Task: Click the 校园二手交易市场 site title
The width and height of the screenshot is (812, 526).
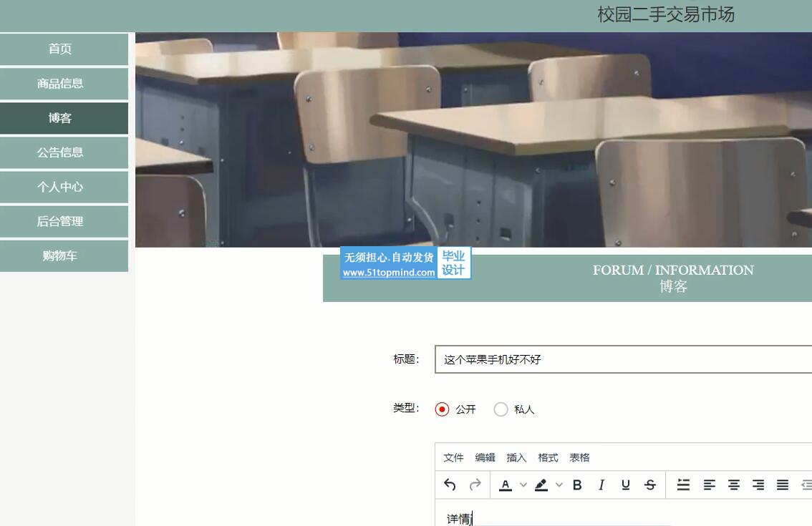Action: pos(666,14)
